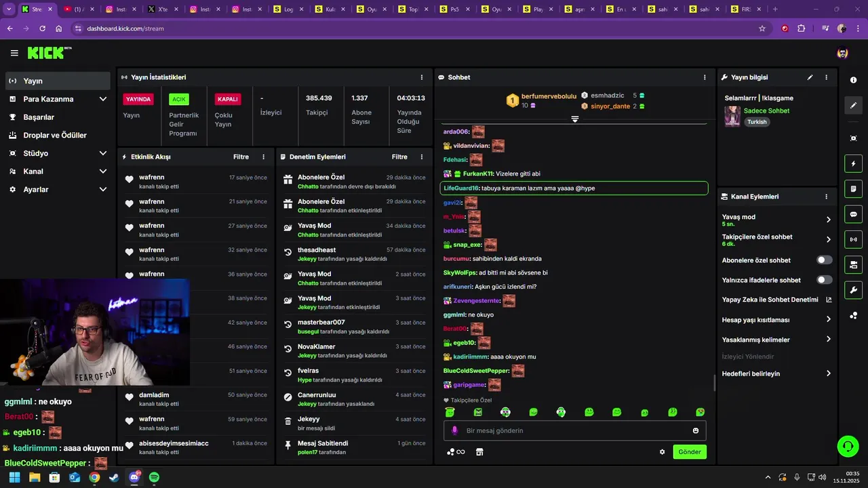This screenshot has width=868, height=488.
Task: Expand Ayarlar menu section
Action: 103,190
